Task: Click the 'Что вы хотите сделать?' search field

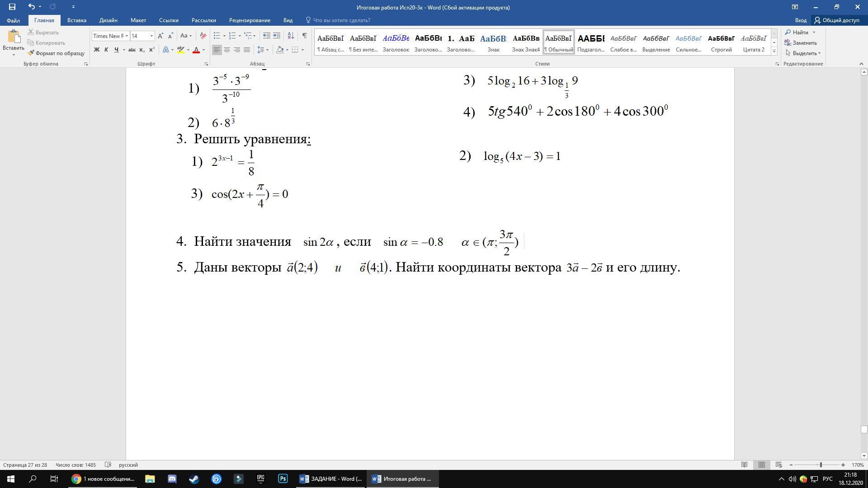Action: tap(341, 20)
